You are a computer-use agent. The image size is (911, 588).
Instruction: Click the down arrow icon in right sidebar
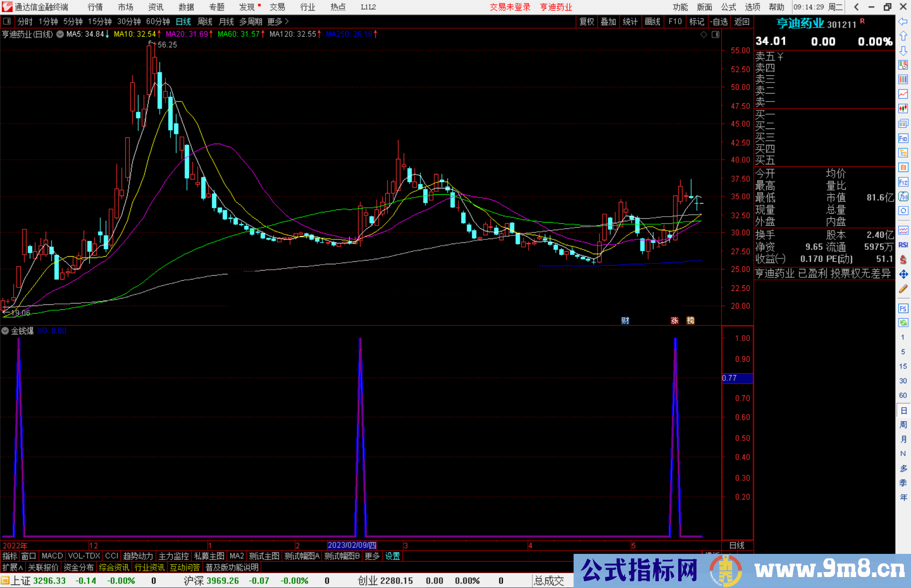pyautogui.click(x=903, y=51)
